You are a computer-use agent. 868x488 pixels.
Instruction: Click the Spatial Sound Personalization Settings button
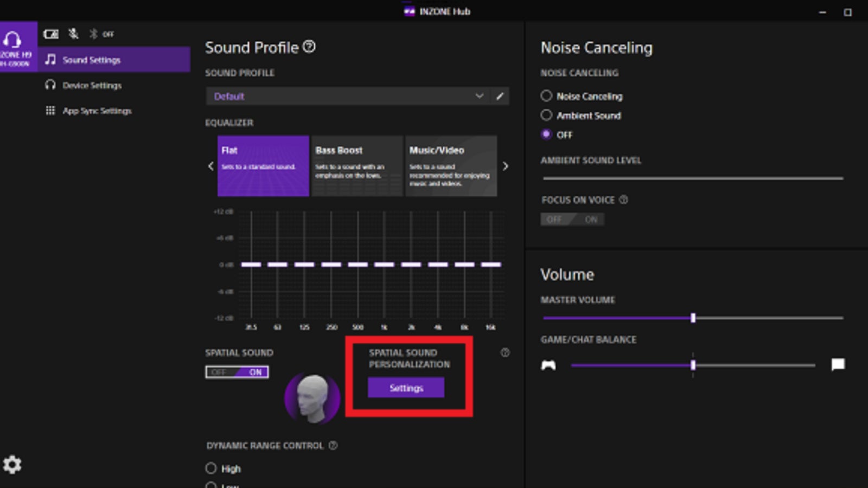point(406,387)
